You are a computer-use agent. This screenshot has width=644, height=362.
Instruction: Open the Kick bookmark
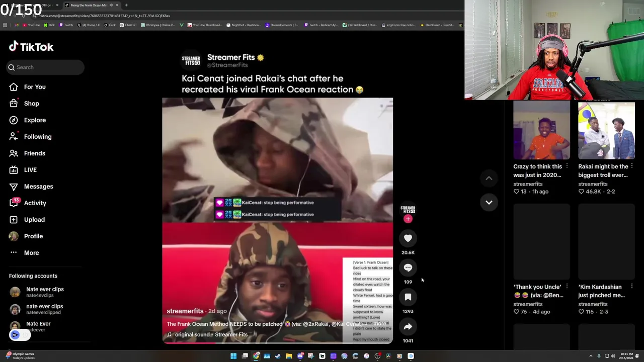click(x=50, y=25)
